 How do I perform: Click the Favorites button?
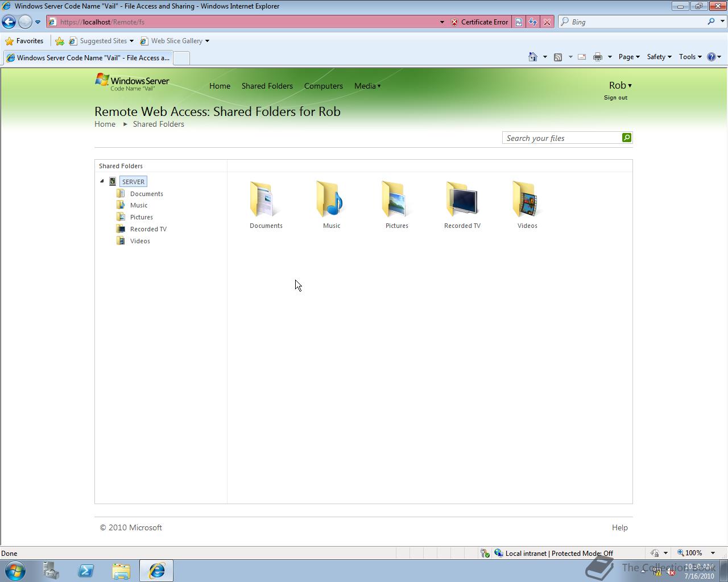pos(24,41)
